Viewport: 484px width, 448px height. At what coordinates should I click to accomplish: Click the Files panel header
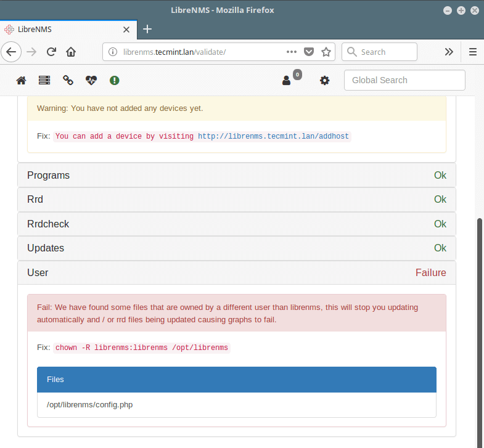tap(237, 380)
